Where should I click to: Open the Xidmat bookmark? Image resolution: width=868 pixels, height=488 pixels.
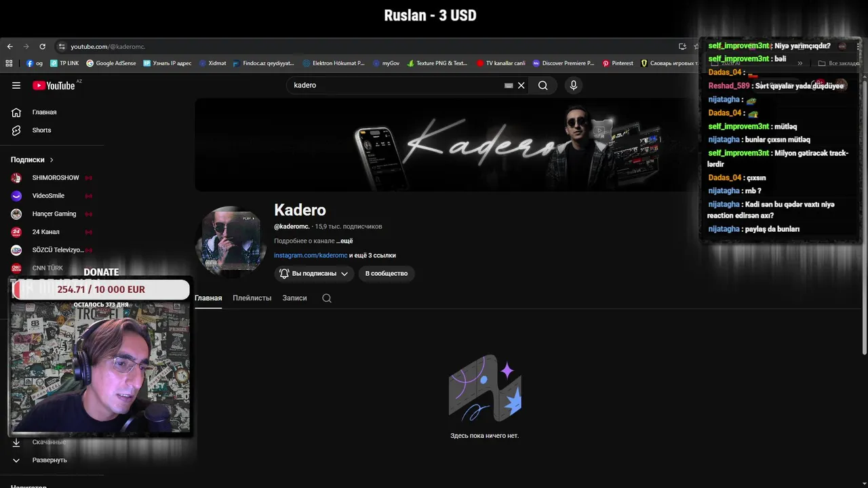tap(213, 63)
